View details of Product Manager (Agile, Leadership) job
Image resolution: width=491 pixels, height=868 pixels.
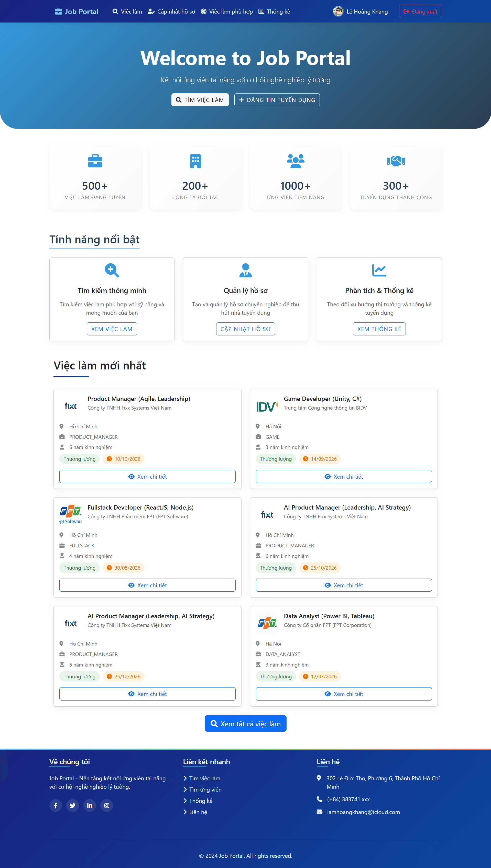click(x=147, y=477)
